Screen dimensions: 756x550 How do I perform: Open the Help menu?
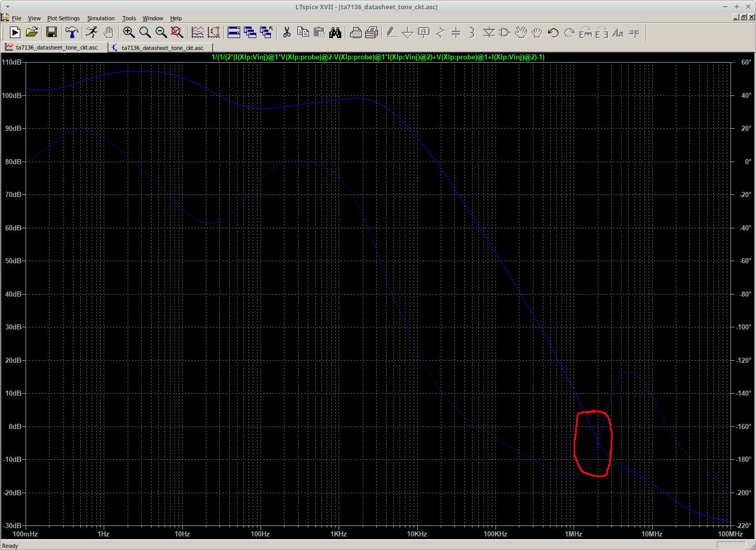pos(176,18)
